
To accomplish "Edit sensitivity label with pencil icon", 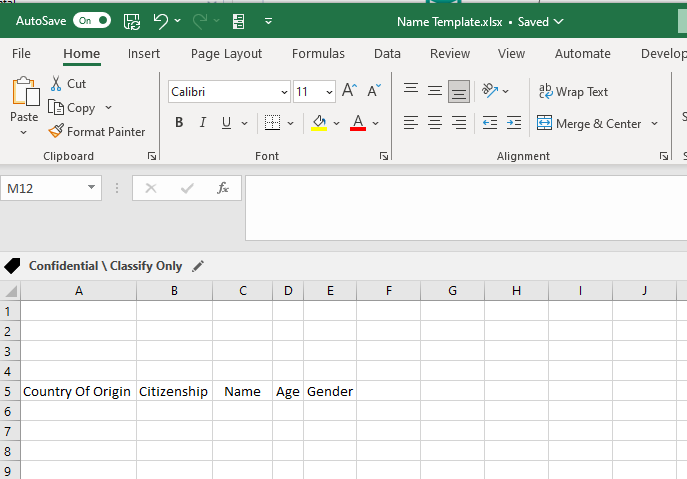I will click(x=198, y=266).
